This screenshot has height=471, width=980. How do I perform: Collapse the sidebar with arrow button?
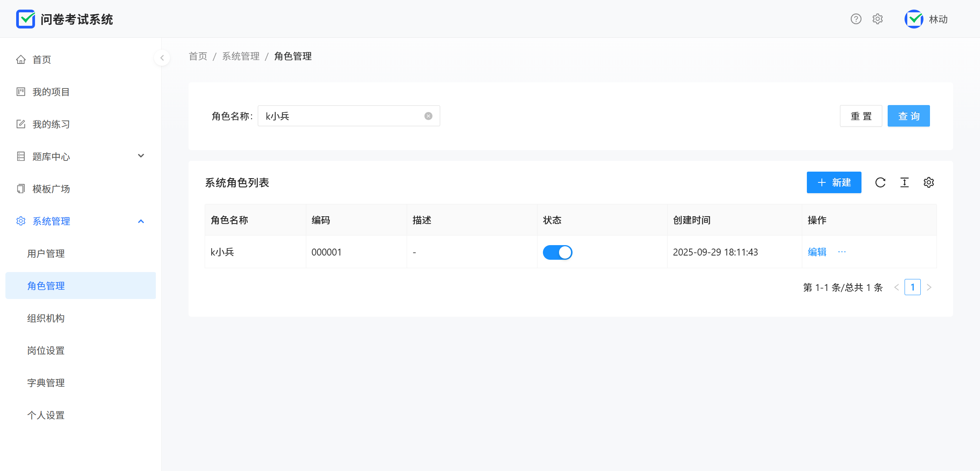pos(162,58)
